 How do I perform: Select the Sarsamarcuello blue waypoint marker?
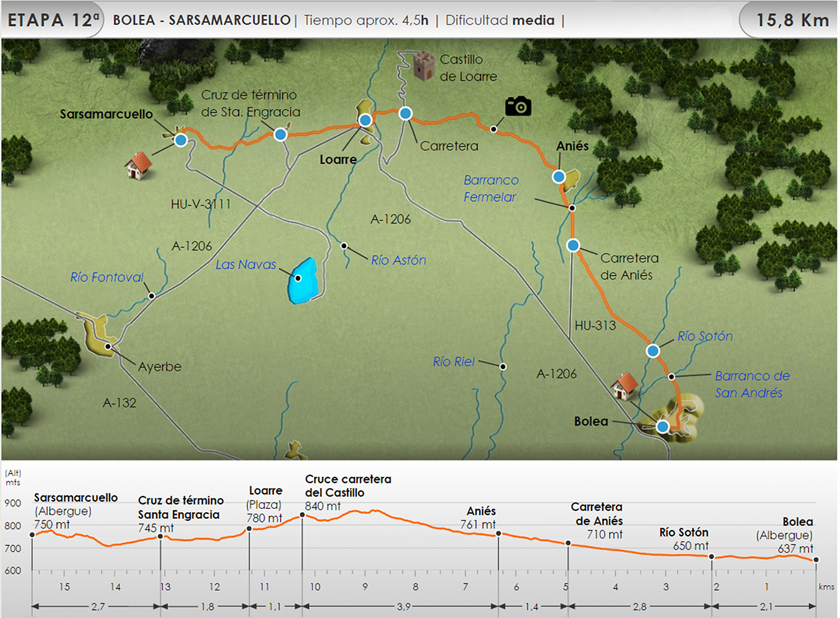tap(180, 140)
